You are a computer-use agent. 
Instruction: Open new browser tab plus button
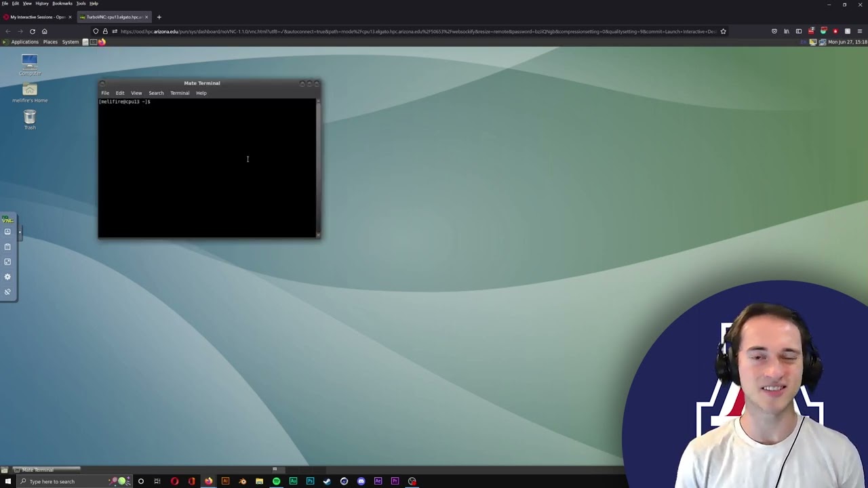click(159, 17)
